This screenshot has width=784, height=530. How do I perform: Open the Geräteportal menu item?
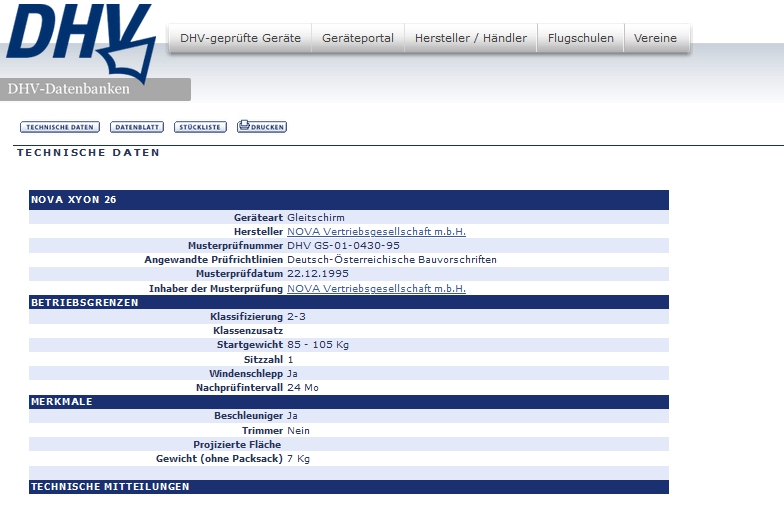tap(358, 38)
